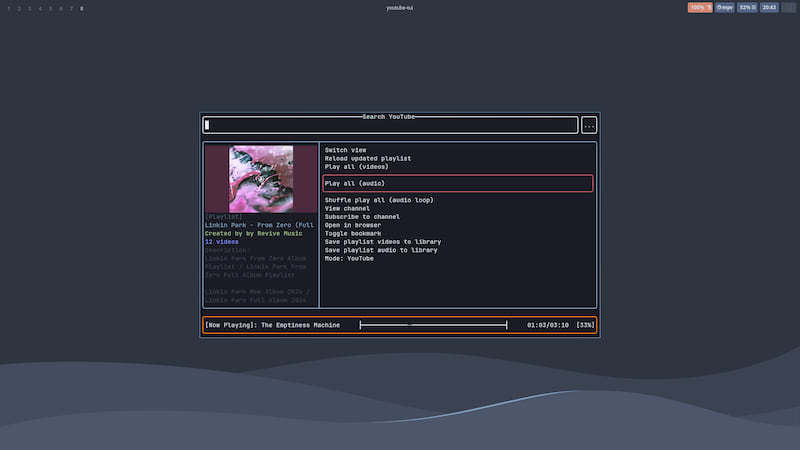Select 'Save playlist audio to library'
This screenshot has height=450, width=800.
point(381,250)
